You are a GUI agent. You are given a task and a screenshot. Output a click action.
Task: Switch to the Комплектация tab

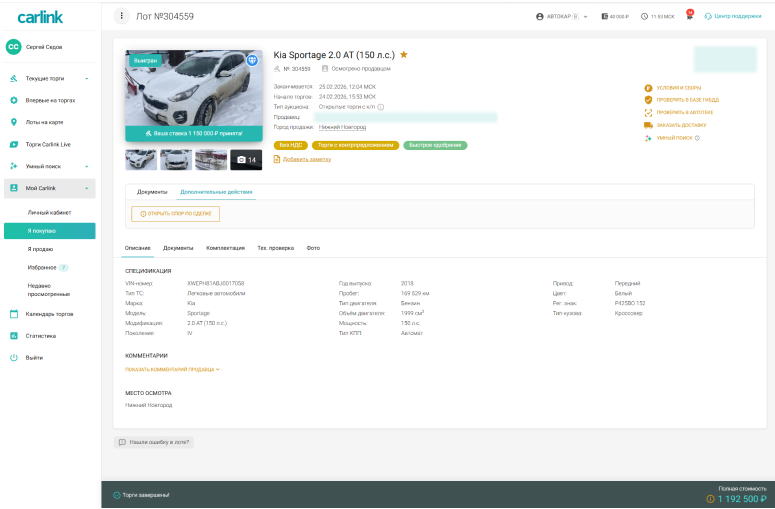click(225, 247)
